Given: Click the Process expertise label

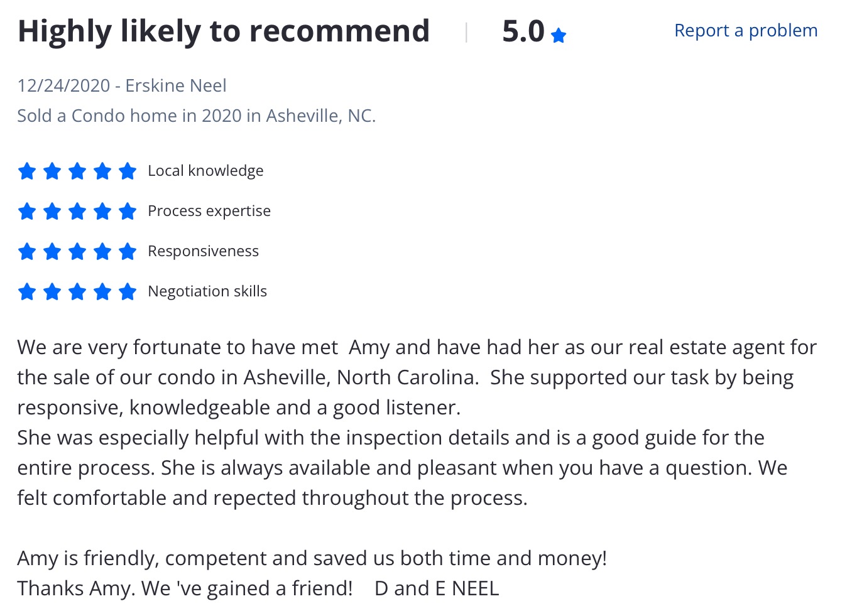Looking at the screenshot, I should [209, 211].
